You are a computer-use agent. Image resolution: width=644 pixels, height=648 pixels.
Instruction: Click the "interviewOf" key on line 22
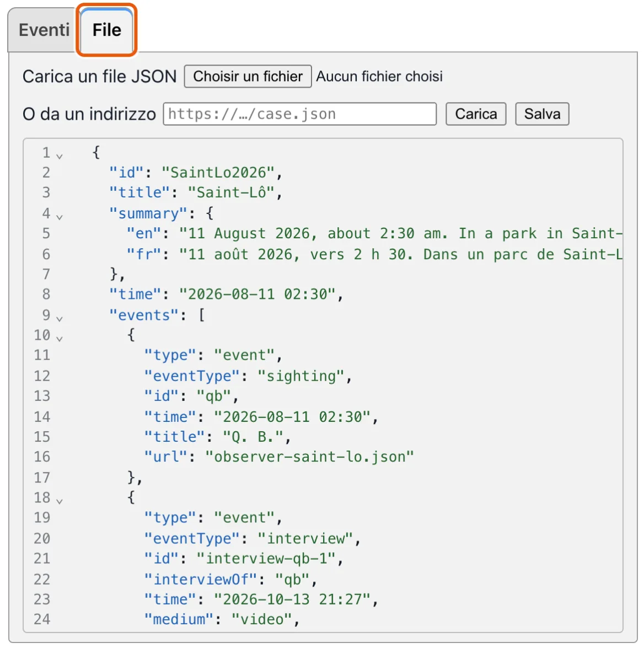(x=201, y=579)
